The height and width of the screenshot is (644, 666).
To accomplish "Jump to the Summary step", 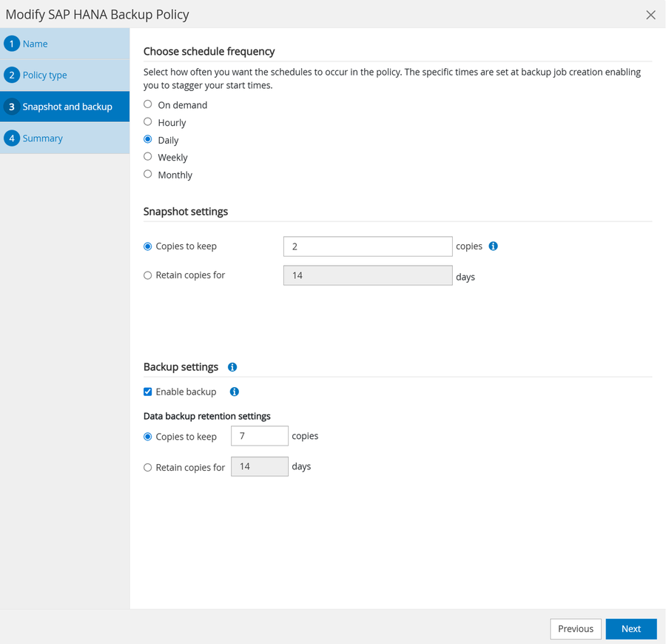I will click(x=42, y=138).
